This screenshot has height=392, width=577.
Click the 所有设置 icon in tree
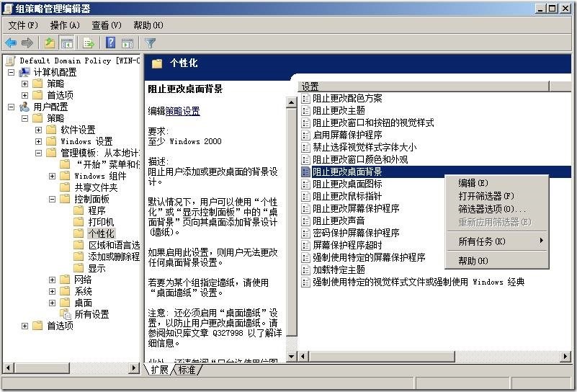pos(66,314)
